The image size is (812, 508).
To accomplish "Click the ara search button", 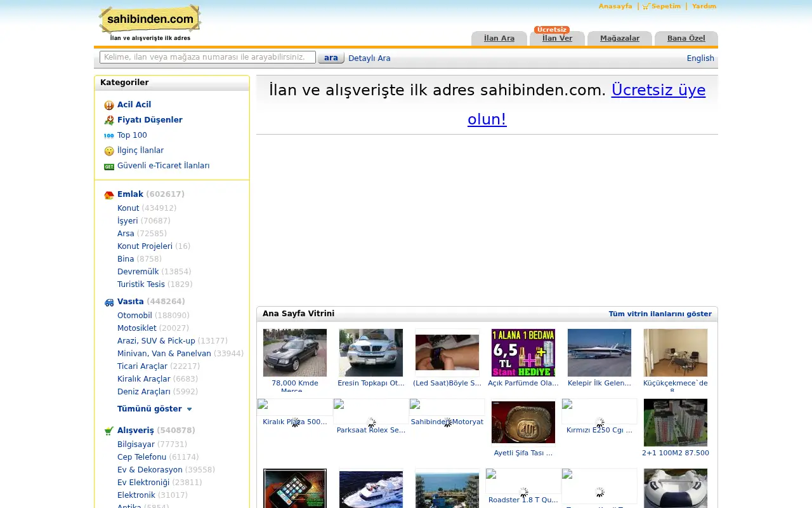I will [331, 58].
